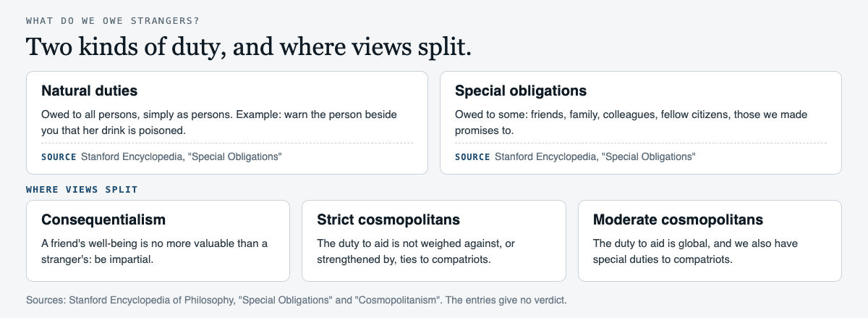Click the Strict cosmopolitans description text

(416, 251)
